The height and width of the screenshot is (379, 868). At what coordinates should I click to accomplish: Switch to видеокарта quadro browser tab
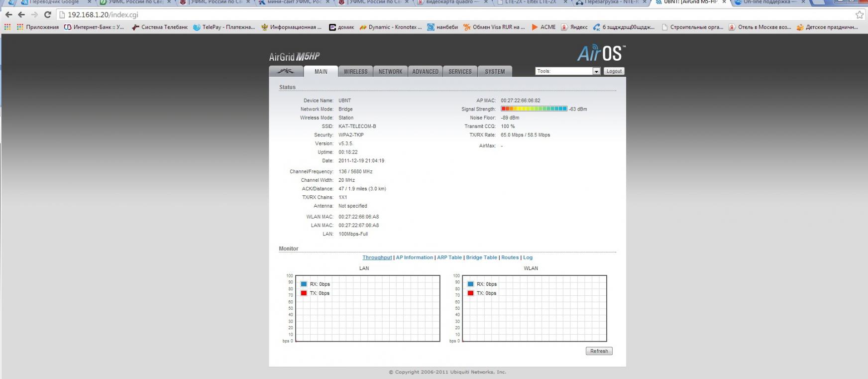pyautogui.click(x=453, y=2)
